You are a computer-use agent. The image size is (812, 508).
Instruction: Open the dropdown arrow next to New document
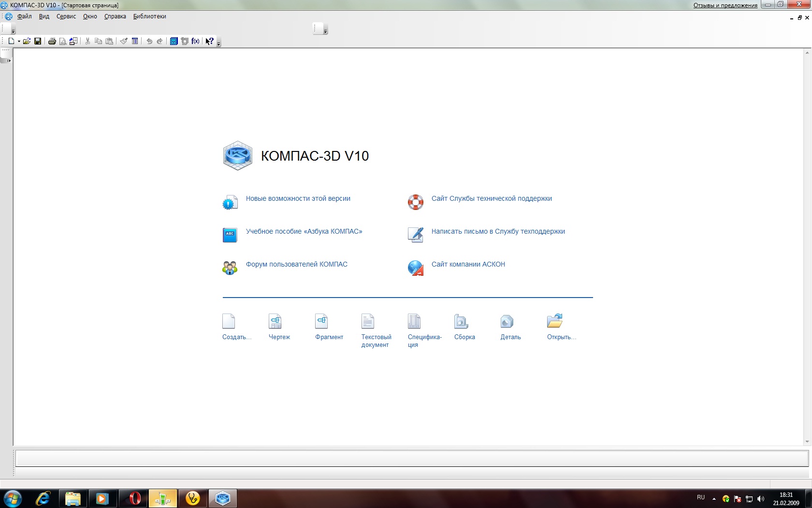(x=19, y=41)
